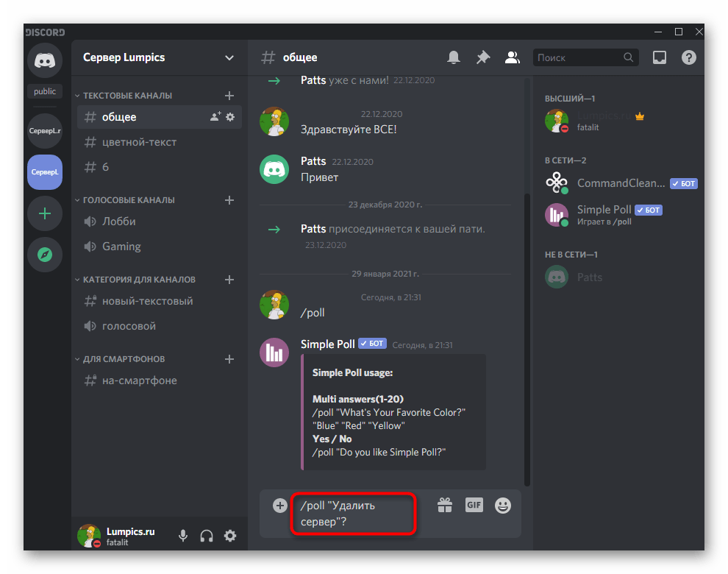Open the gift Nitro icon
This screenshot has height=574, width=728.
tap(444, 505)
